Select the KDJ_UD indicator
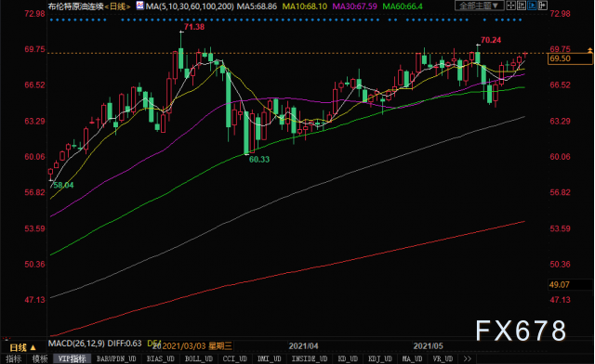The image size is (595, 364). (x=380, y=358)
